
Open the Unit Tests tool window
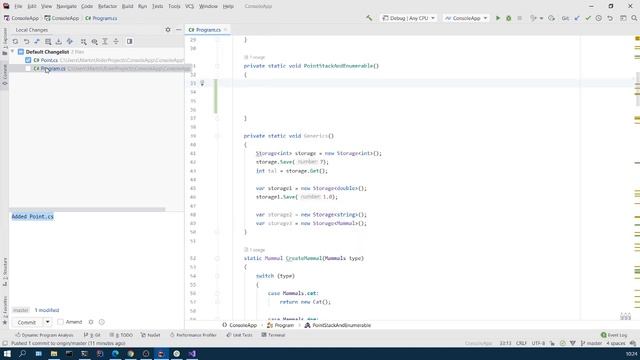coord(239,335)
